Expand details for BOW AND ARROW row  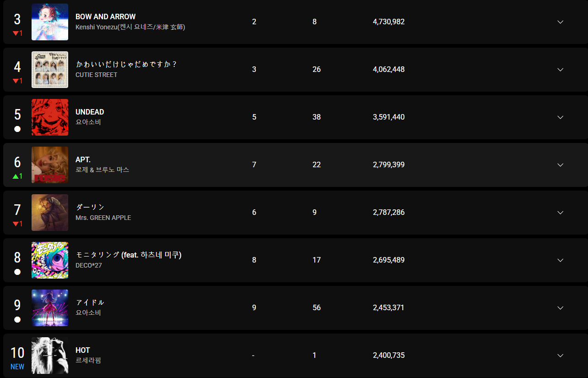[560, 22]
